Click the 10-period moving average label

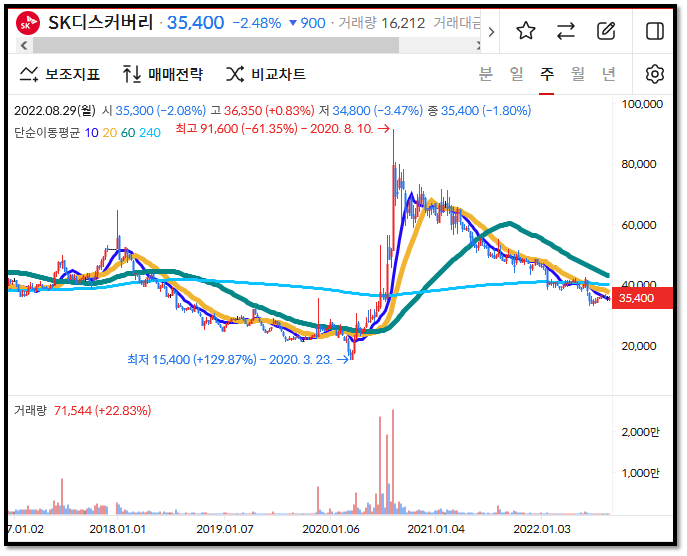coord(91,133)
